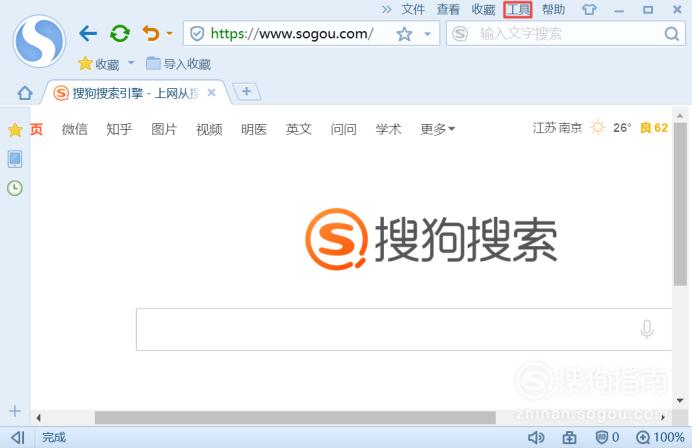Click the magnifier search icon
The image size is (692, 448).
pyautogui.click(x=672, y=34)
